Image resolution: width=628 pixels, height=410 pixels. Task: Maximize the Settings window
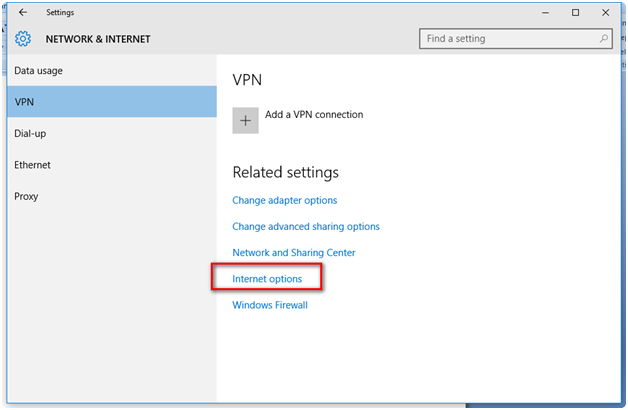[x=575, y=13]
